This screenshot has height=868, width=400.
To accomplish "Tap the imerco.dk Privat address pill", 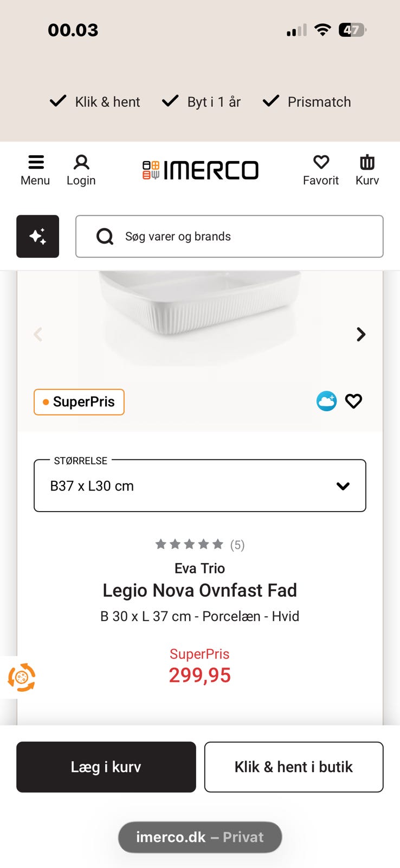I will (200, 837).
